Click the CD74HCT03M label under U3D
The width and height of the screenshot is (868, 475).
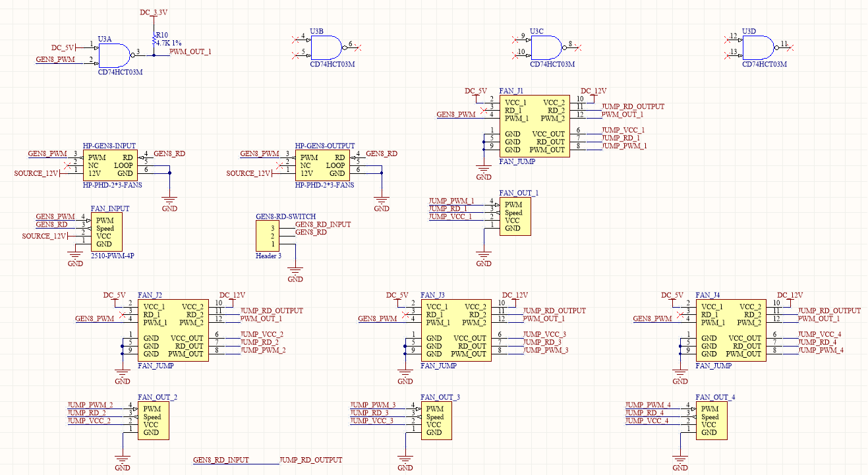[x=765, y=65]
